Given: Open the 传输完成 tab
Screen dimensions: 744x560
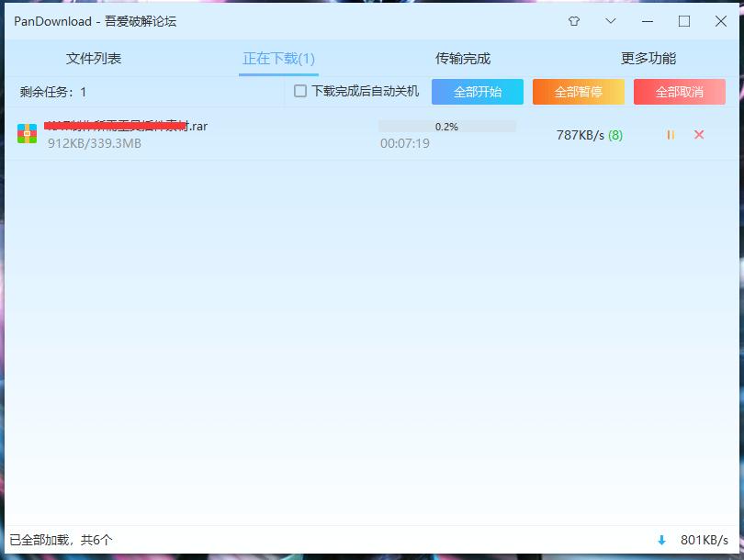Looking at the screenshot, I should (x=463, y=59).
